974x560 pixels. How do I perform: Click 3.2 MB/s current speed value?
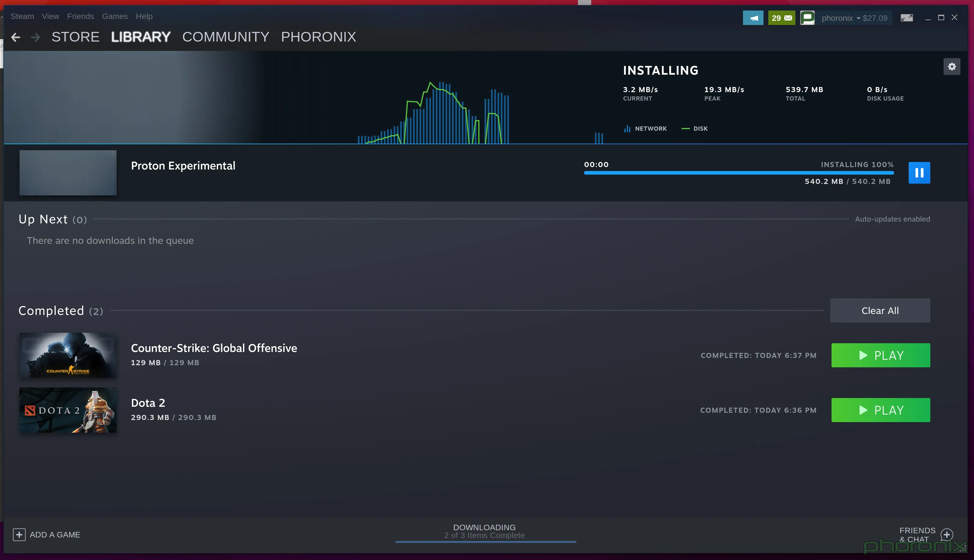(640, 90)
